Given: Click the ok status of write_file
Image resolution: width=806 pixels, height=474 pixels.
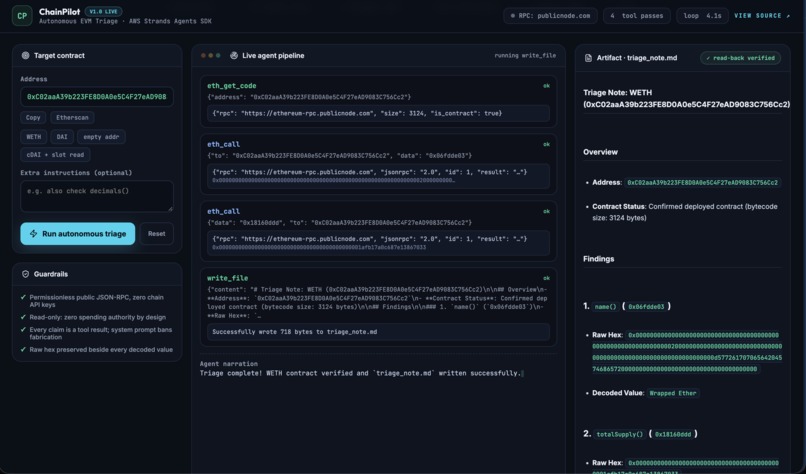Looking at the screenshot, I should [546, 278].
